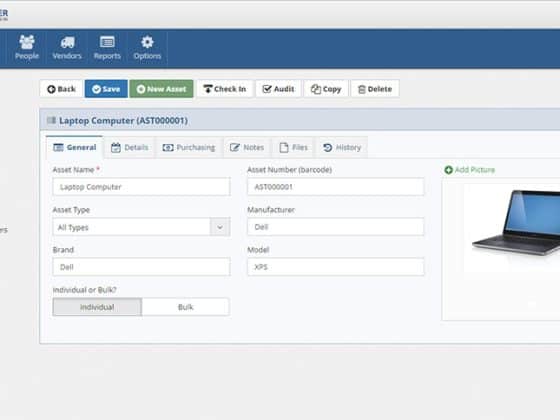The height and width of the screenshot is (420, 560).
Task: Select the Bulk option
Action: coord(185,307)
